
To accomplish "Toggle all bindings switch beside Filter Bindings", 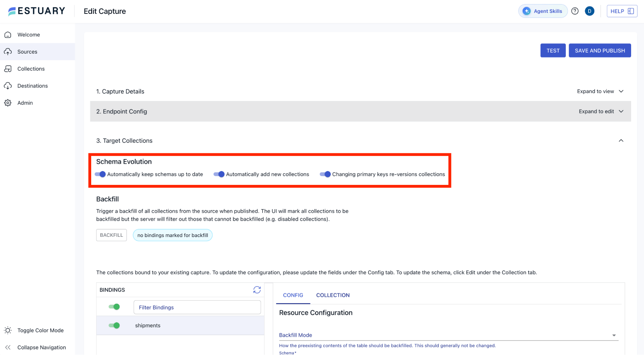I will 114,307.
